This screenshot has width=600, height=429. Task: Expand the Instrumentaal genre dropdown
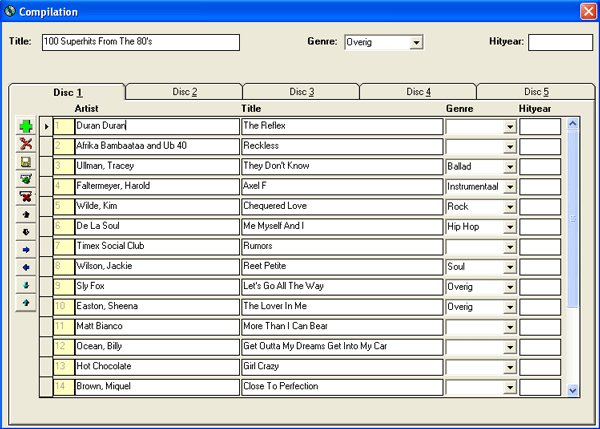coord(510,187)
